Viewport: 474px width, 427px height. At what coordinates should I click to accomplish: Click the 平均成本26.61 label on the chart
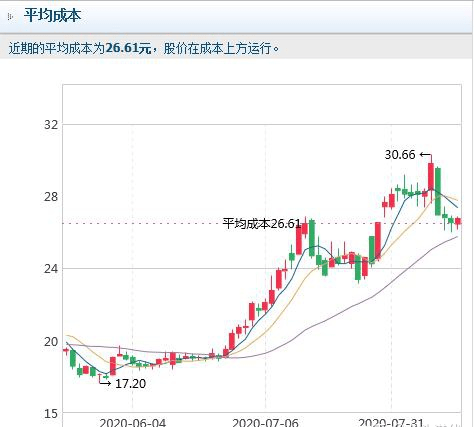coord(262,224)
